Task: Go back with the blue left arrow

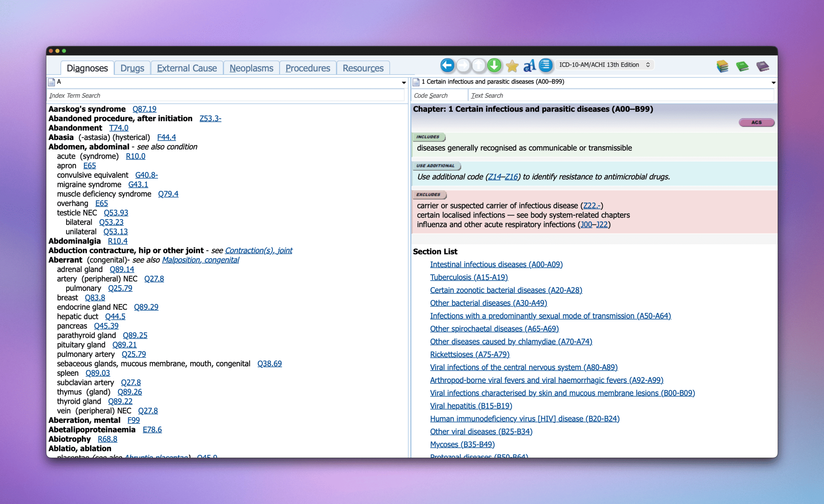Action: point(447,65)
